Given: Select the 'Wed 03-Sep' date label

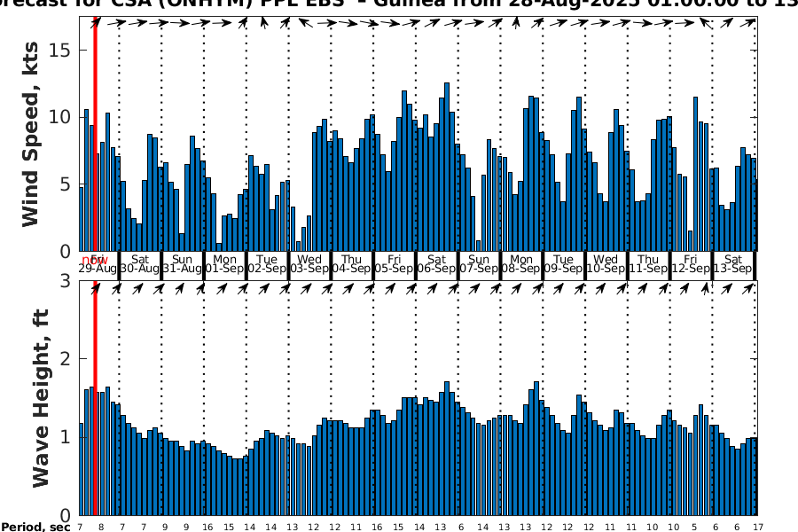Looking at the screenshot, I should coord(309,263).
